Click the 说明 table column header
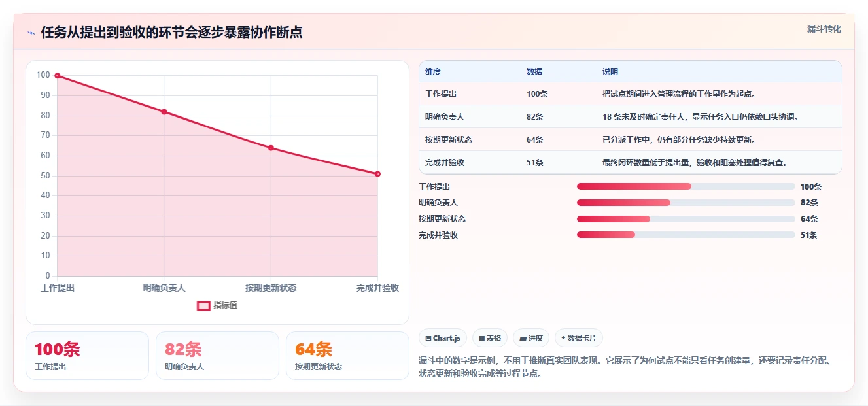The height and width of the screenshot is (406, 868). point(610,72)
